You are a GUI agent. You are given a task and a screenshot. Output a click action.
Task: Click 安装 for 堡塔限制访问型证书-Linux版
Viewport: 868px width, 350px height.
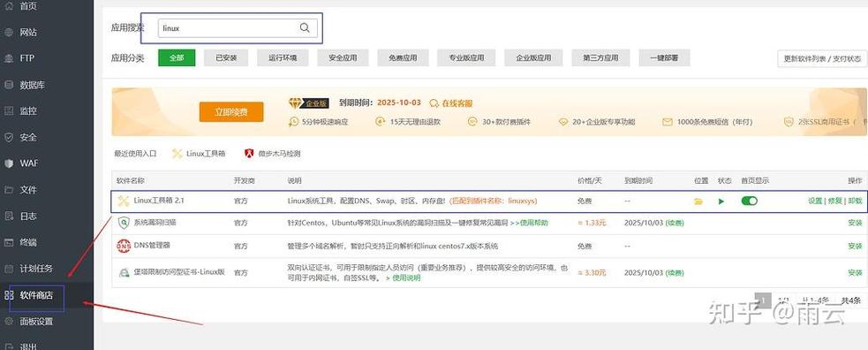(855, 272)
